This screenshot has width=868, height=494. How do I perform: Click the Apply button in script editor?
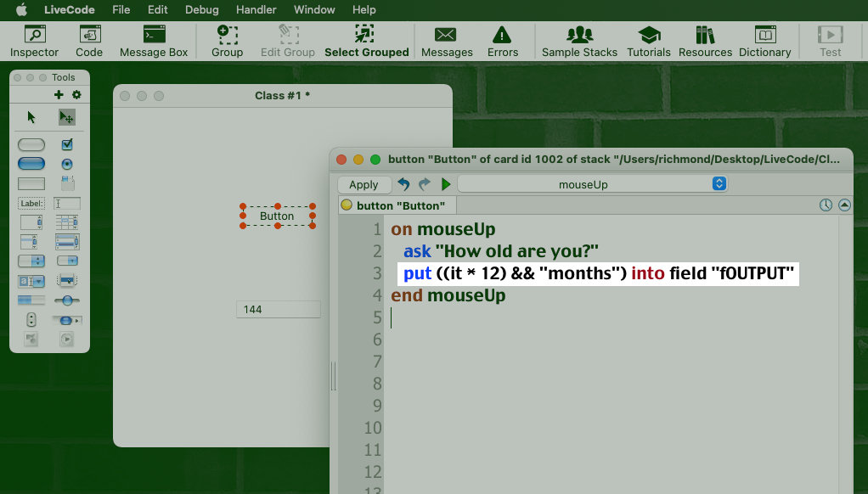[364, 184]
